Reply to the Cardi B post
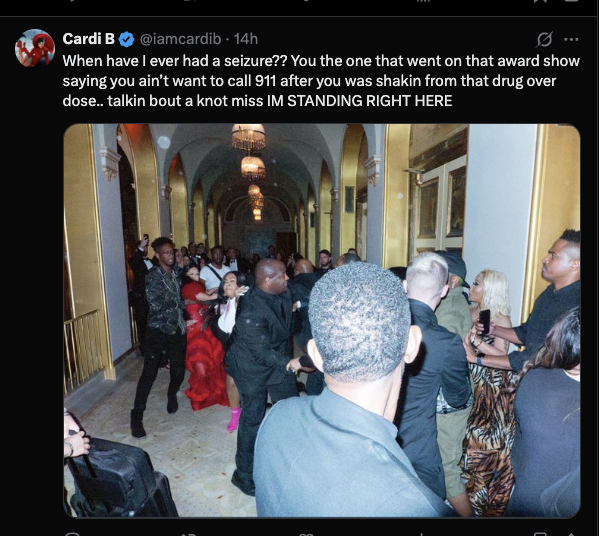The image size is (599, 536). [72, 534]
